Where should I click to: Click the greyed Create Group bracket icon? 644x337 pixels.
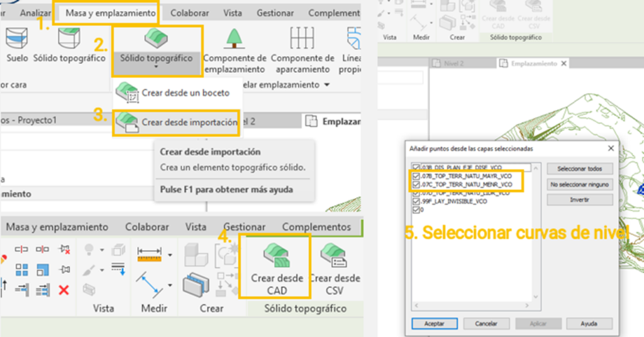(226, 255)
